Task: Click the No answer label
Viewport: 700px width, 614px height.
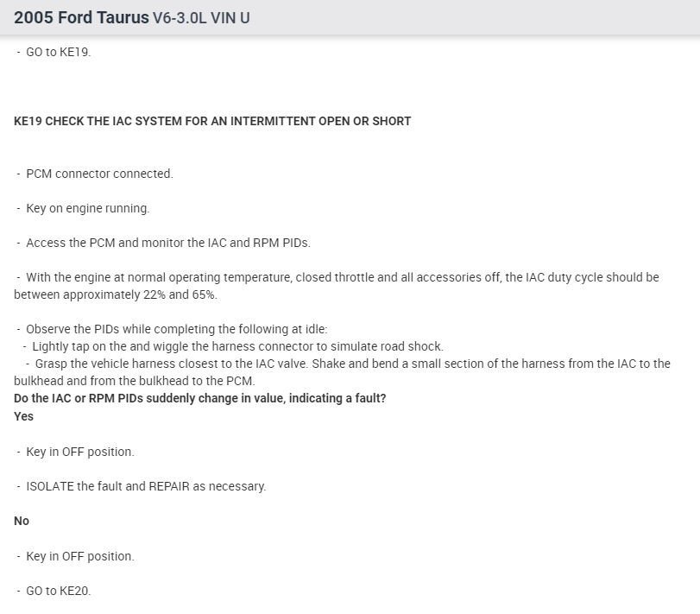Action: 22,521
